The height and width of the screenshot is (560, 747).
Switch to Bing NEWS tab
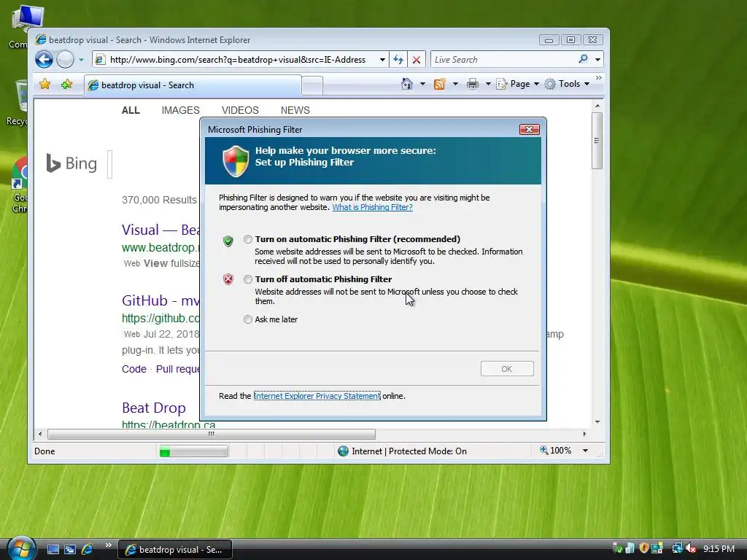[295, 111]
